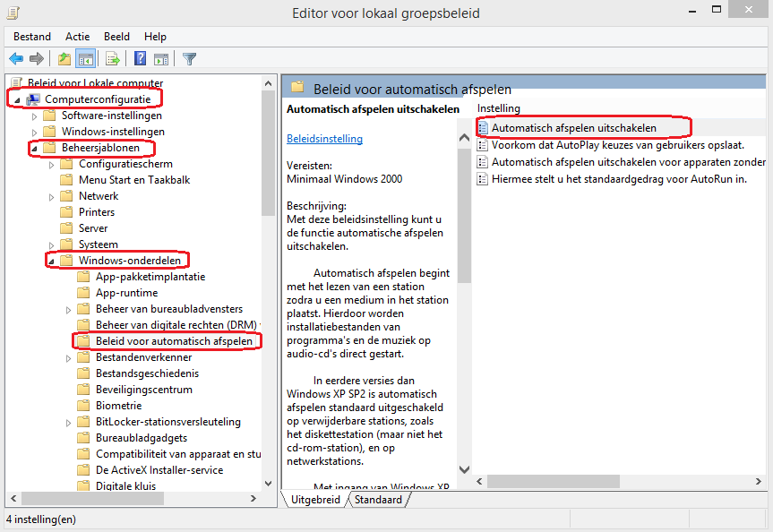Select Hiermee stelt u het standaardgedrag voor AutoRun in
This screenshot has width=773, height=532.
point(619,178)
